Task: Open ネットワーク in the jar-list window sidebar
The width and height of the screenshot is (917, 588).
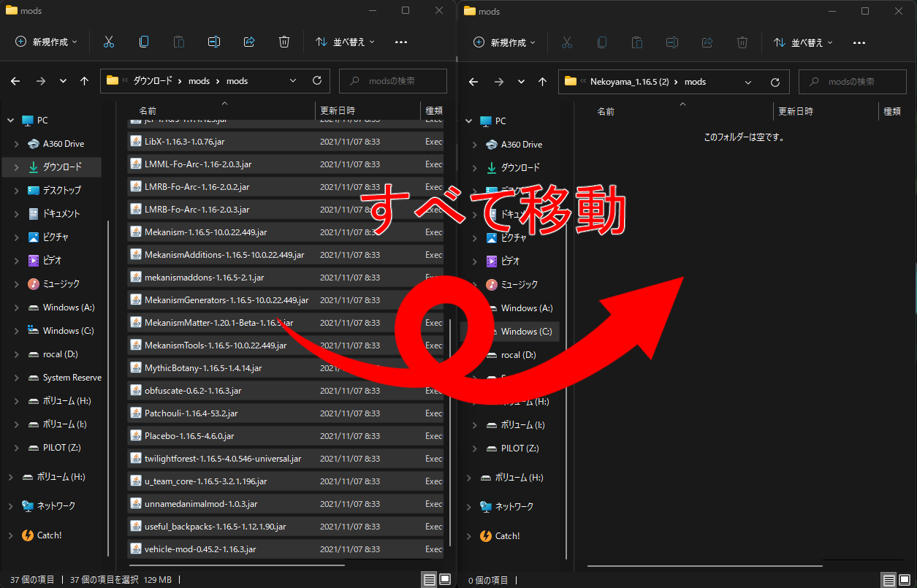Action: pyautogui.click(x=55, y=506)
